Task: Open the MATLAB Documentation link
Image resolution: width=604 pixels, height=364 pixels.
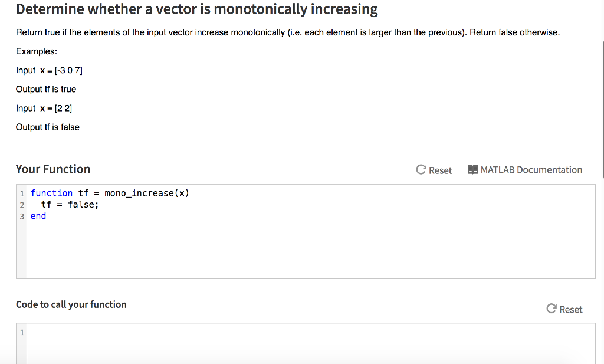Action: [531, 170]
